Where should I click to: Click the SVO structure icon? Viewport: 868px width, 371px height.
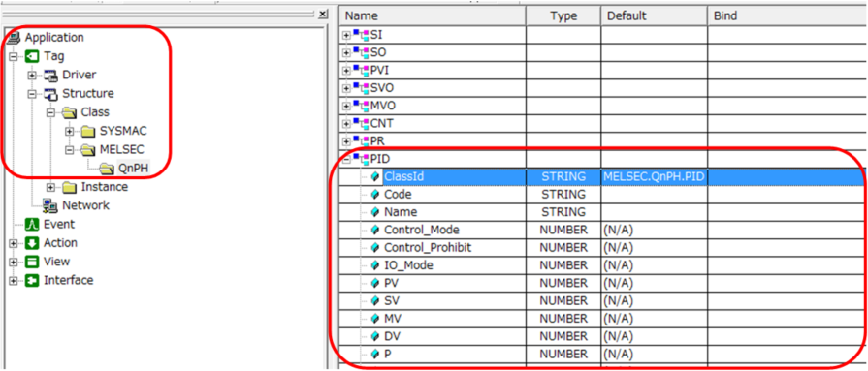(361, 89)
